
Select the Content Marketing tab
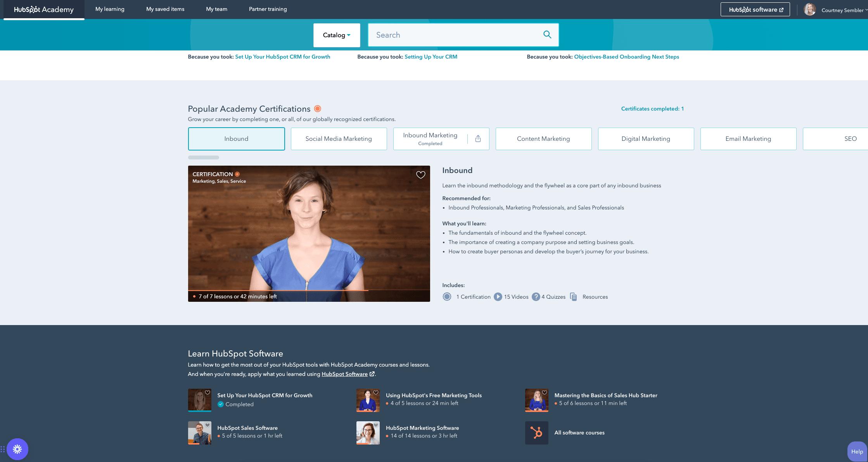coord(544,139)
